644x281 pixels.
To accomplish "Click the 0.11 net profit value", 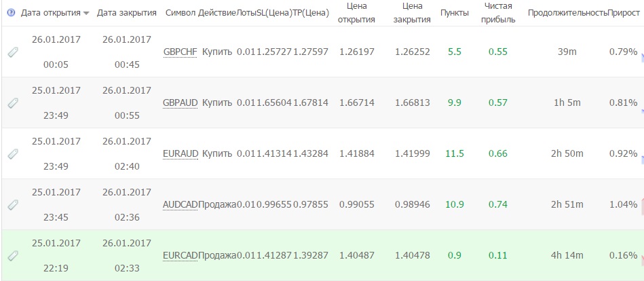I will (498, 255).
